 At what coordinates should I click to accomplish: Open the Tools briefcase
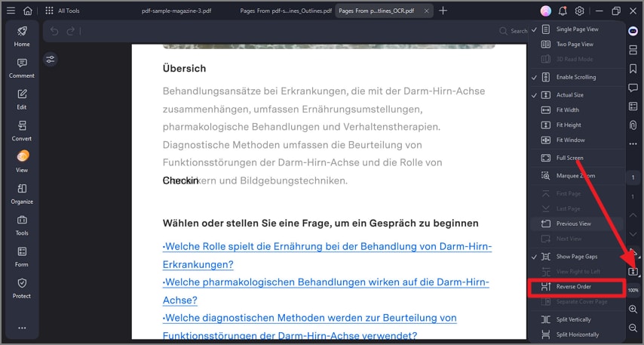pos(22,225)
